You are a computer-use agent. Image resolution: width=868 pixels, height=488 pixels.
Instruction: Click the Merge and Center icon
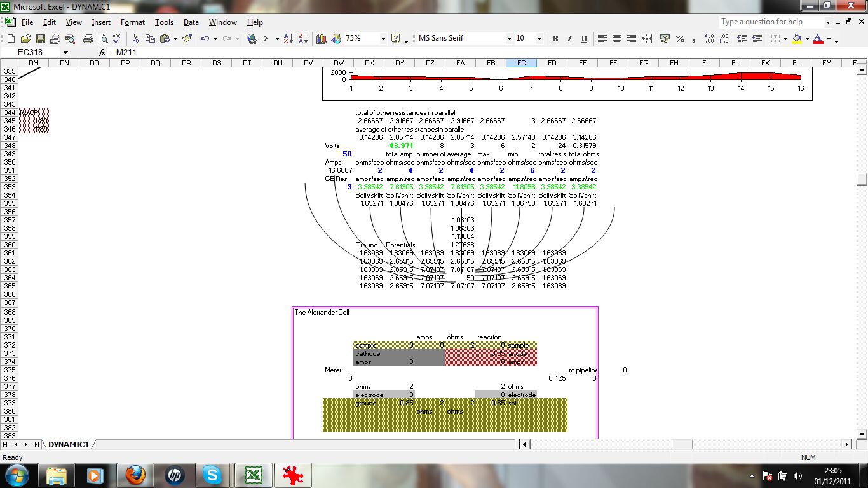(647, 39)
